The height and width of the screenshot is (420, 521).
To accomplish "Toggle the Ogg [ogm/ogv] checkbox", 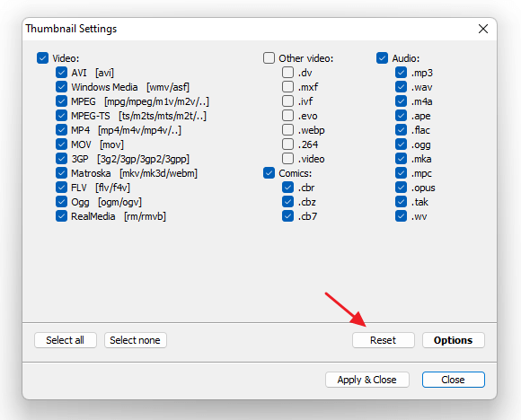I will [x=61, y=202].
